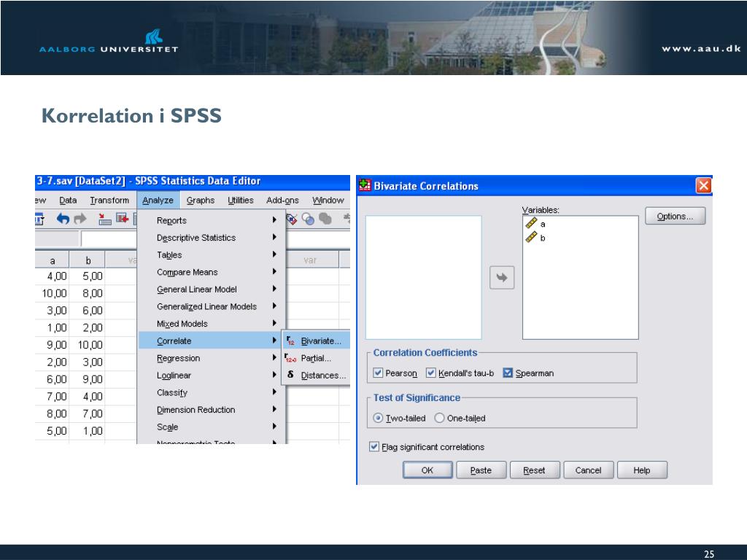Viewport: 747px width, 560px height.
Task: Expand the Tables submenu arrow
Action: [x=274, y=254]
